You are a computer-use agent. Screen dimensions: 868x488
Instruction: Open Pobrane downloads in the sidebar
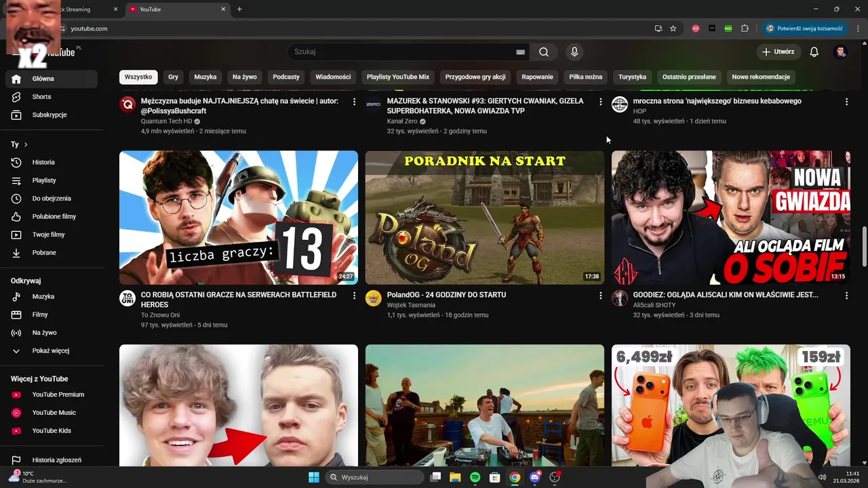pyautogui.click(x=52, y=253)
